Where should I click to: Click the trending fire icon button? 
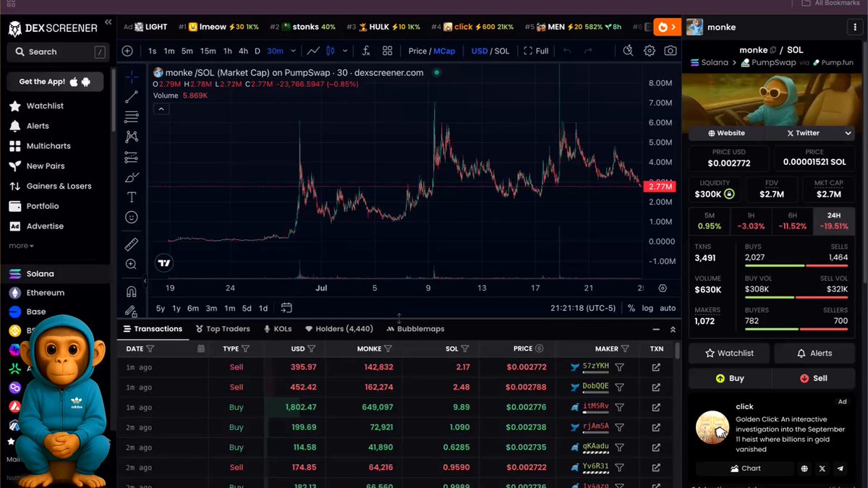tap(667, 27)
